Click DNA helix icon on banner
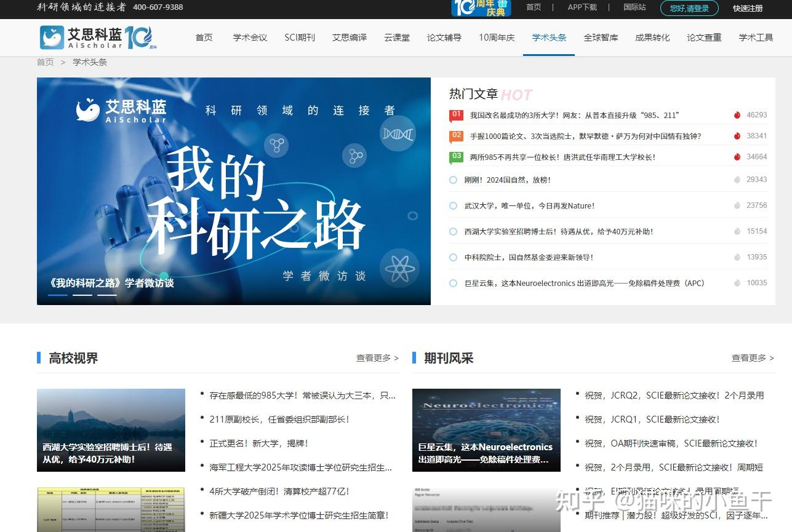 (397, 133)
